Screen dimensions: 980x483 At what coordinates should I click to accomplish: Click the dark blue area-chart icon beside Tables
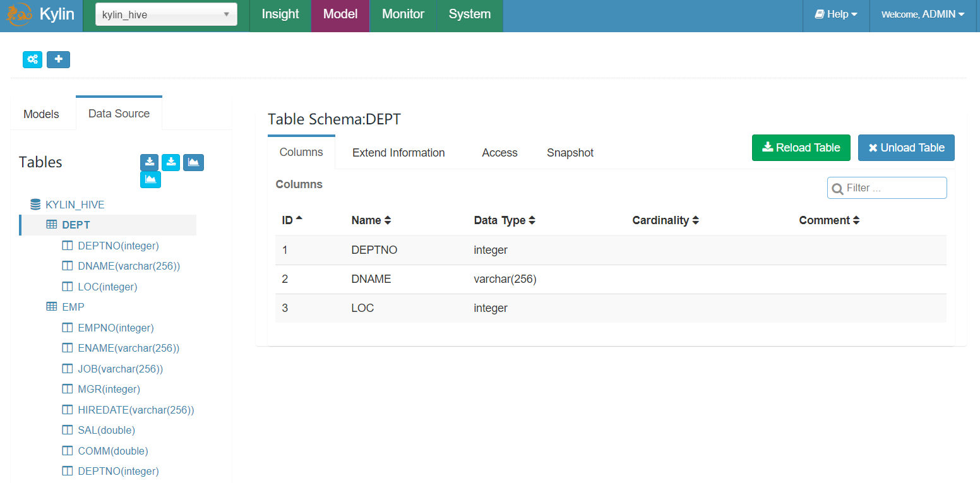click(193, 162)
